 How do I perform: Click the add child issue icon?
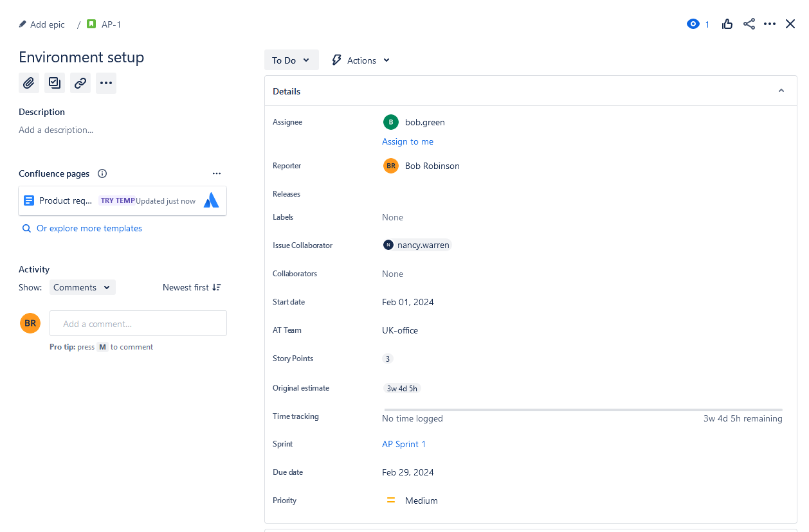54,83
